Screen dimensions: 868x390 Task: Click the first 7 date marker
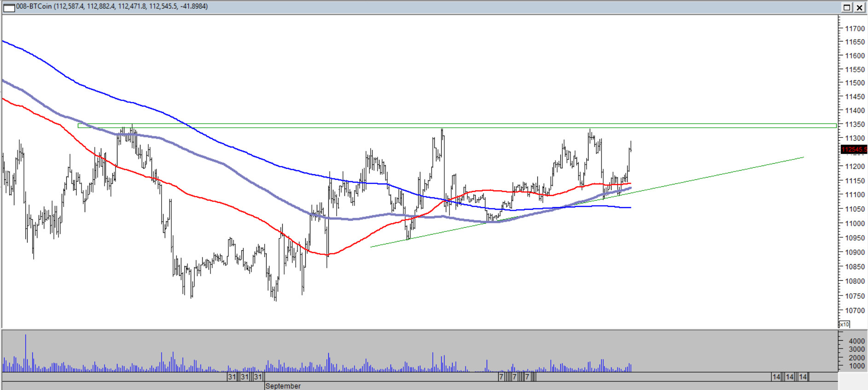pyautogui.click(x=501, y=377)
